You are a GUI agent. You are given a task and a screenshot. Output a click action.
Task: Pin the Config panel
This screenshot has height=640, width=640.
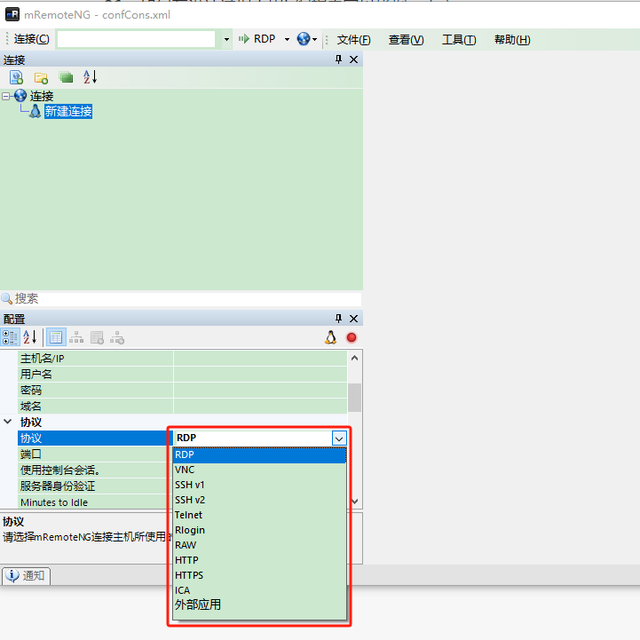click(338, 318)
